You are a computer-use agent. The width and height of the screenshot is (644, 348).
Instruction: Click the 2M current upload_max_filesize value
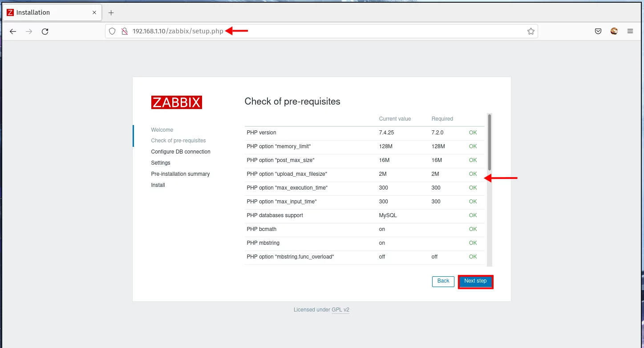coord(383,174)
